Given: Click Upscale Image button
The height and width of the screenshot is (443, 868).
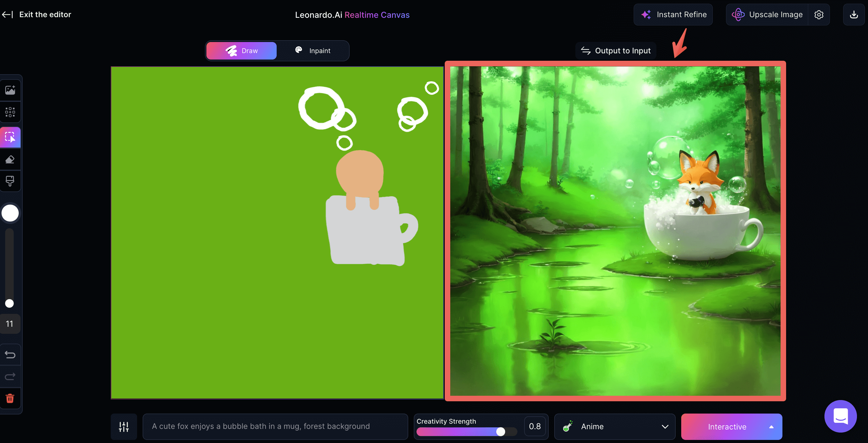Looking at the screenshot, I should point(767,14).
